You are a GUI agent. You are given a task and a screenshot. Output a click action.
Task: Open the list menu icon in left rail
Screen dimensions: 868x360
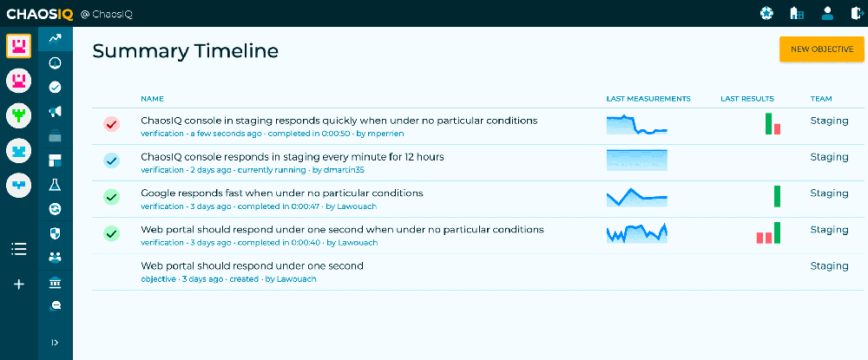pyautogui.click(x=19, y=250)
